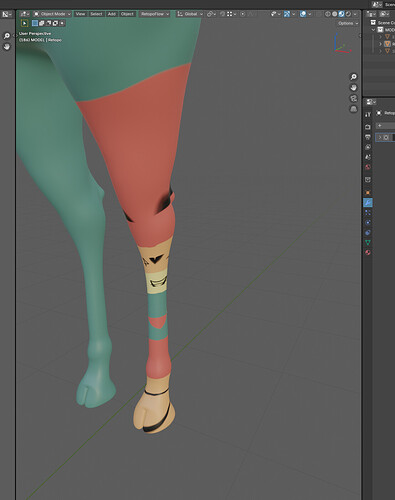This screenshot has height=500, width=395.
Task: Toggle the camera view gizmo
Action: (x=353, y=98)
